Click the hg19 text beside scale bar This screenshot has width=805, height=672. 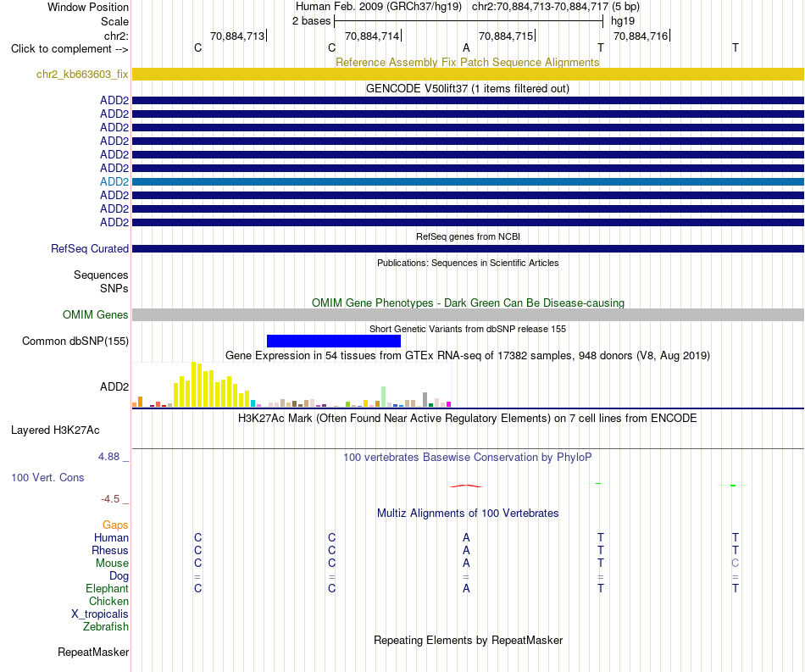pos(623,21)
